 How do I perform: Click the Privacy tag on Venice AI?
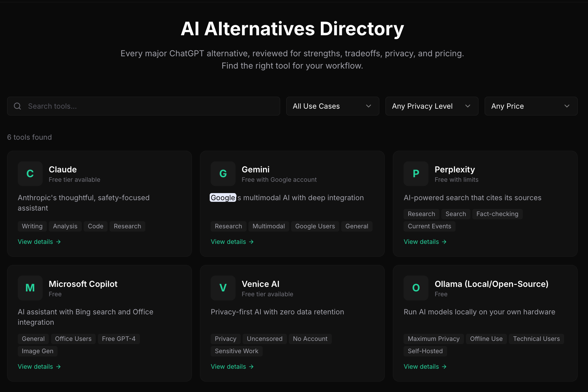click(226, 339)
